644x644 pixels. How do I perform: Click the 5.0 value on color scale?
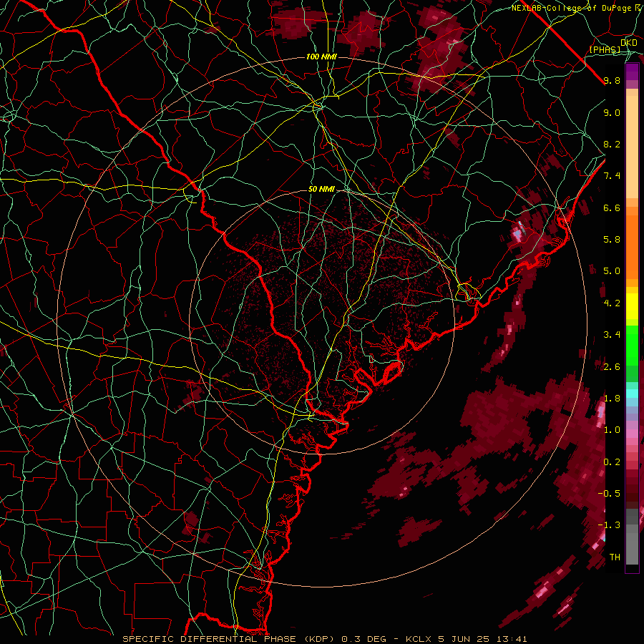[612, 271]
